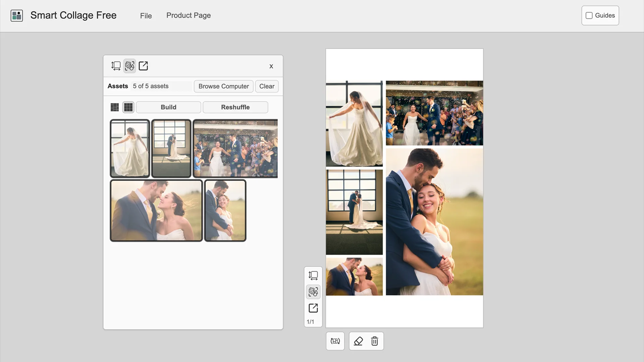Close the assets panel with x

(271, 66)
